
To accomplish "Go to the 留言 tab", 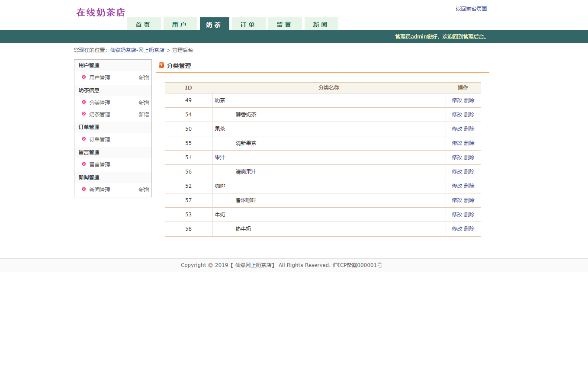I will click(285, 25).
